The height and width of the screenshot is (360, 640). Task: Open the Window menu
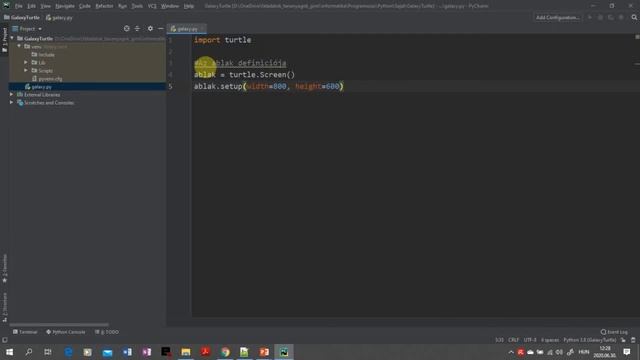coord(170,6)
